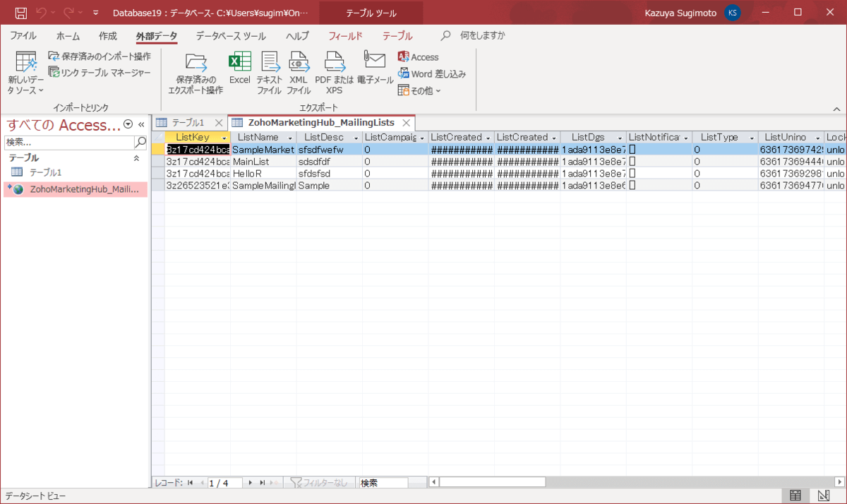This screenshot has height=504, width=847.
Task: Export to a text file
Action: [269, 73]
